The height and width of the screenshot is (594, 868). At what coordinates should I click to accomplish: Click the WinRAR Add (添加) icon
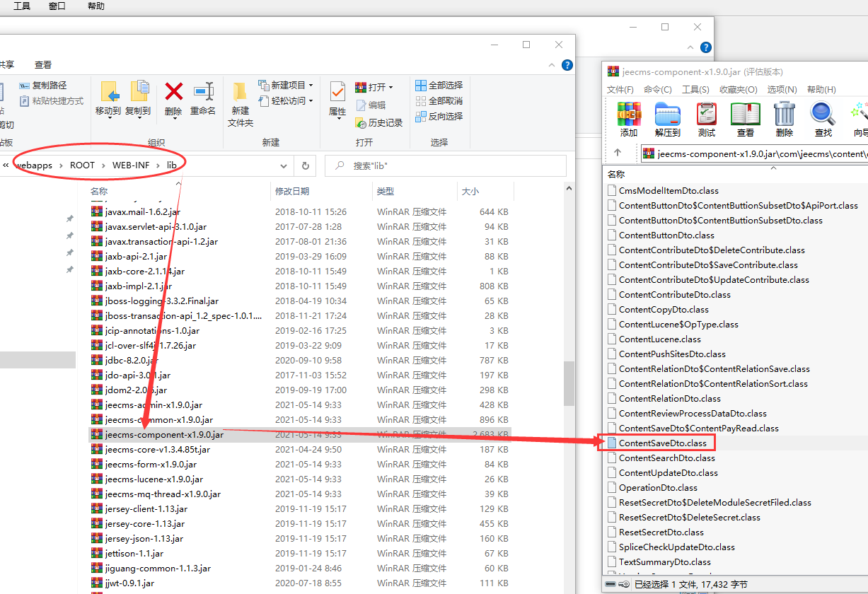click(629, 115)
